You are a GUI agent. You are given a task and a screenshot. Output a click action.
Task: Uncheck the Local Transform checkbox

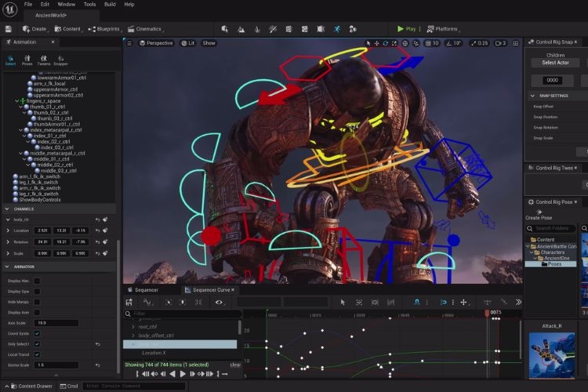click(37, 354)
